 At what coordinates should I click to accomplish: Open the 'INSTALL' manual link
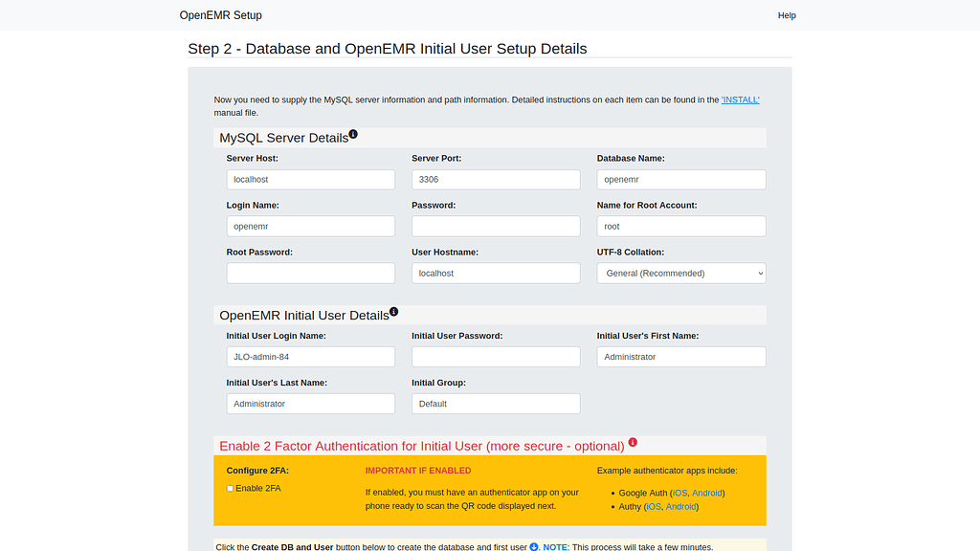click(739, 99)
